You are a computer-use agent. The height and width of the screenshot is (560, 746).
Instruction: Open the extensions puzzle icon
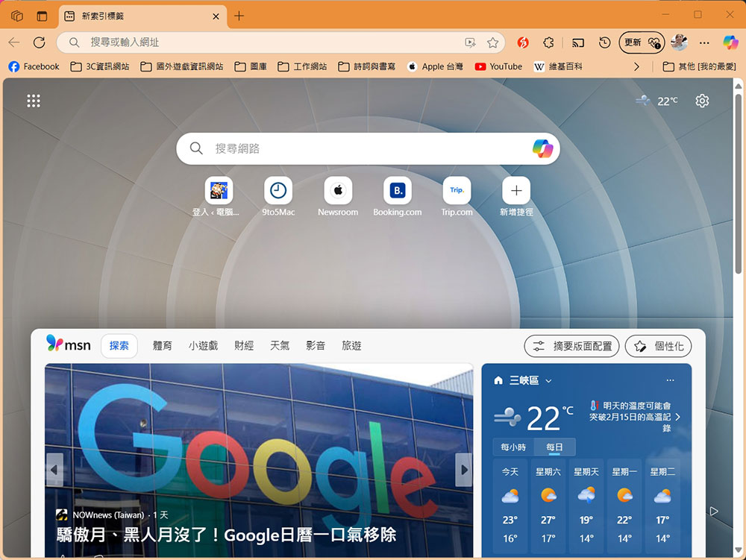(x=548, y=43)
